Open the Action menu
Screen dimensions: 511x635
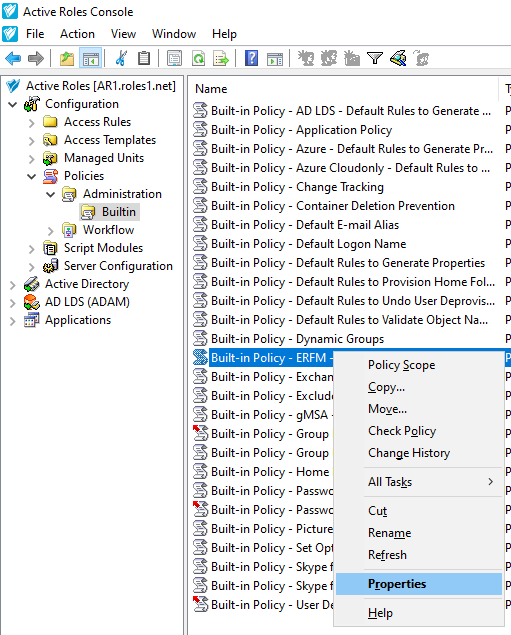pyautogui.click(x=77, y=34)
